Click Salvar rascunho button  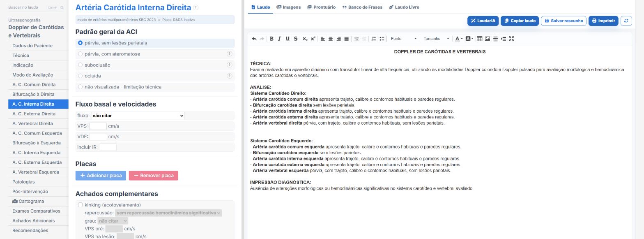point(563,21)
